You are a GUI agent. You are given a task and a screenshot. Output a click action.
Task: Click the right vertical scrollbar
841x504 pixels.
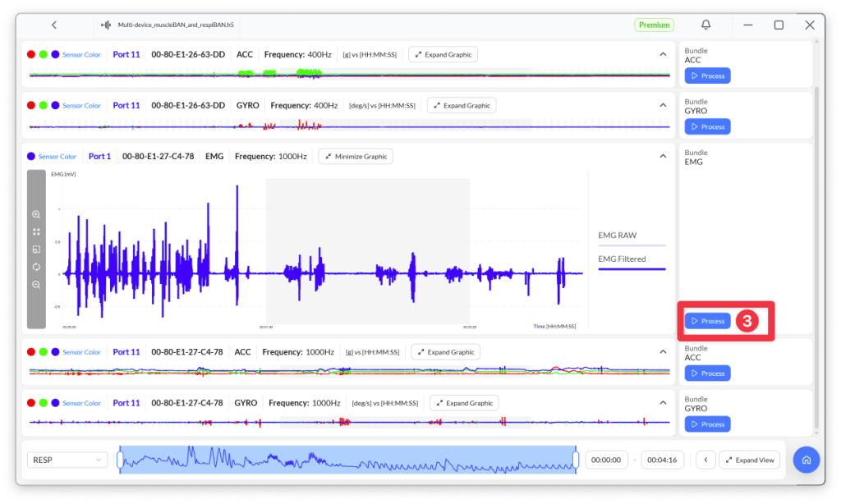pos(817,258)
